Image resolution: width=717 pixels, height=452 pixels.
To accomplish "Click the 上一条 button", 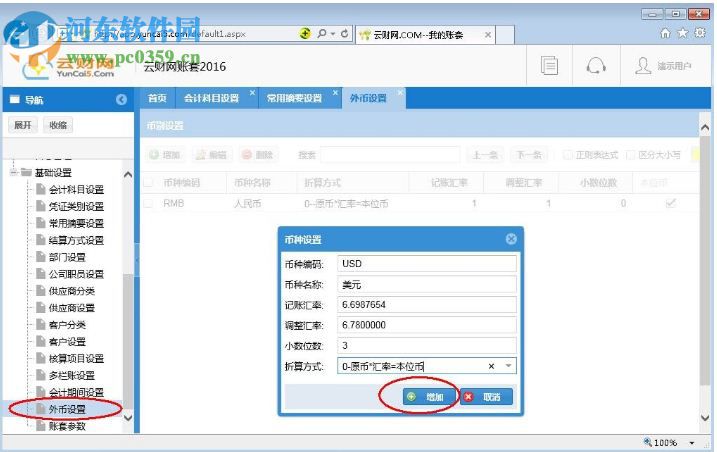I will 485,155.
